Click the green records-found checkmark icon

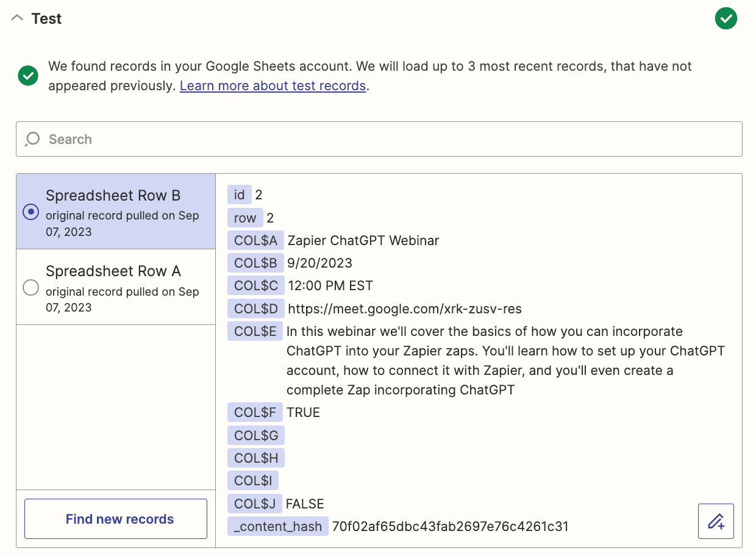click(x=28, y=76)
